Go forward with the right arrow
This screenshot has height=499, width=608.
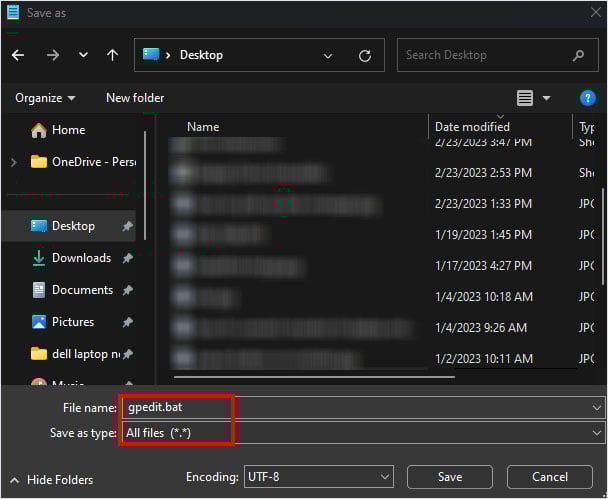(x=53, y=55)
